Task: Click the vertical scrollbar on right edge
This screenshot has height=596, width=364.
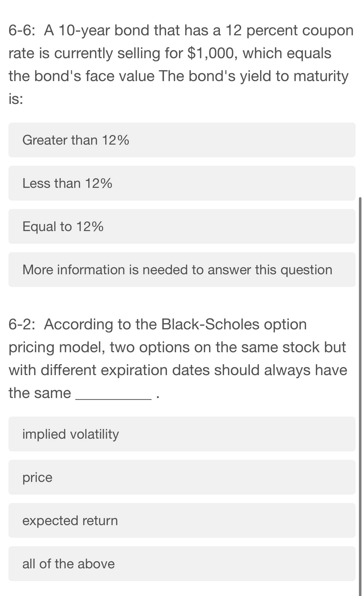Action: pyautogui.click(x=360, y=395)
